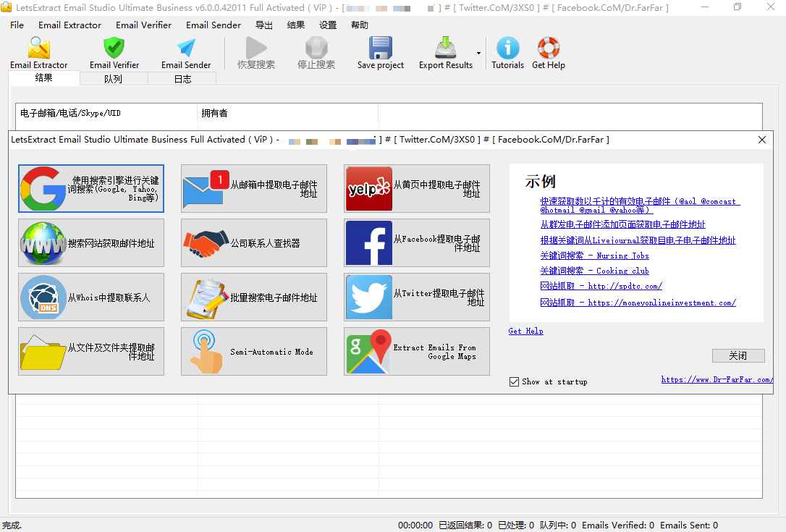Click Get Help lifebuoy icon
The height and width of the screenshot is (532, 786).
[x=549, y=53]
